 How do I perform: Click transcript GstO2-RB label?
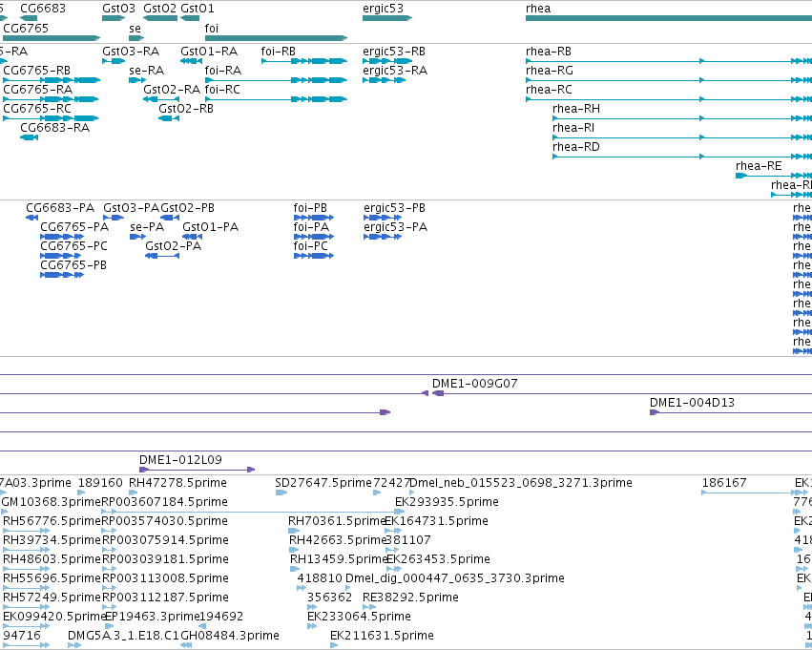pyautogui.click(x=186, y=109)
